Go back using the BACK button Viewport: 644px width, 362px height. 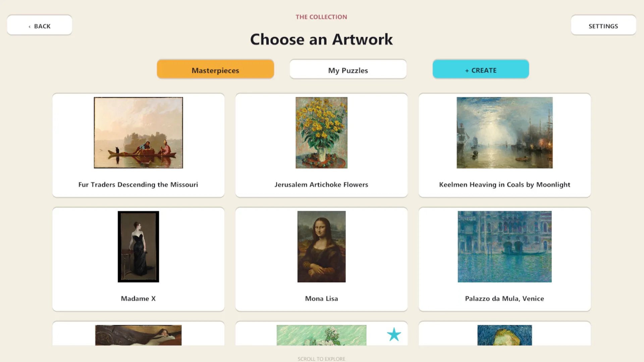click(x=40, y=25)
